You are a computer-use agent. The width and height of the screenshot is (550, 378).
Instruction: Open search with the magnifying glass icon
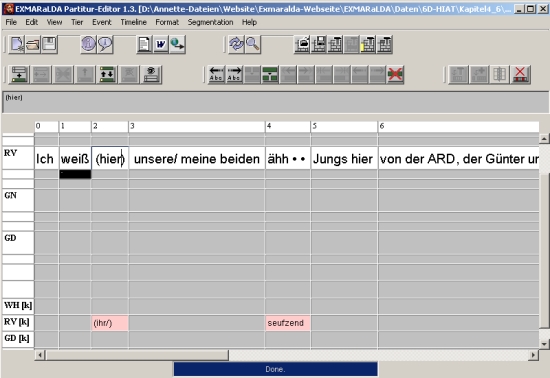(253, 45)
